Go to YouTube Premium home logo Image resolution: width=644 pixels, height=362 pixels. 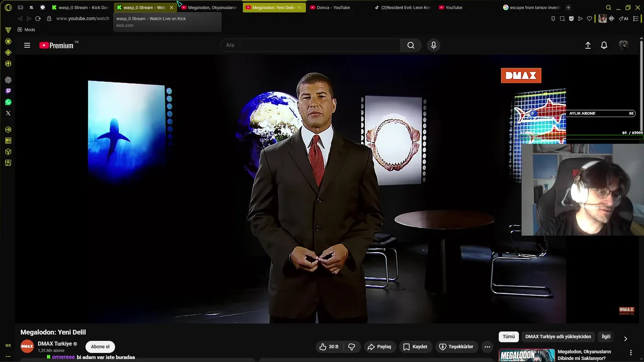(56, 45)
